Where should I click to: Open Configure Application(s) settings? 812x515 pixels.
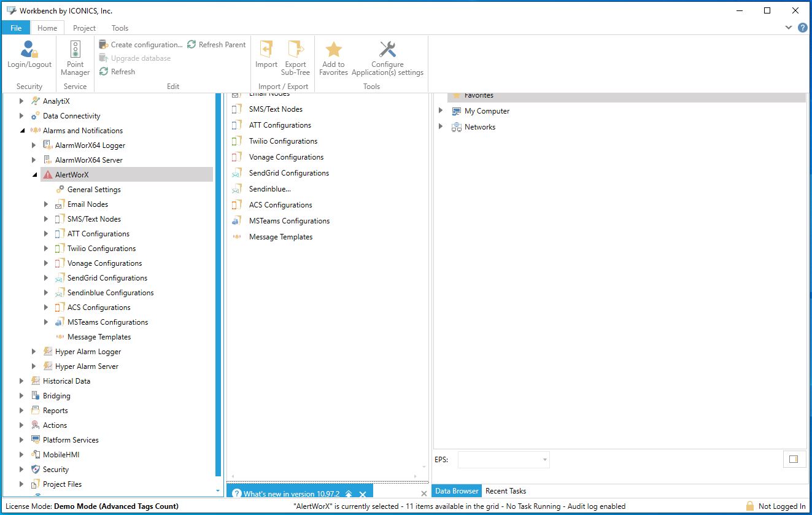(387, 50)
